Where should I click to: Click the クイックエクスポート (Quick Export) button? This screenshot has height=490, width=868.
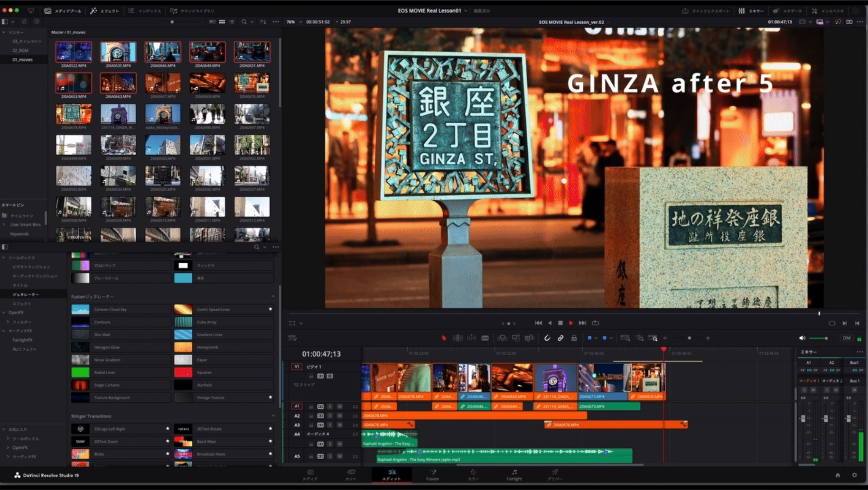[705, 11]
